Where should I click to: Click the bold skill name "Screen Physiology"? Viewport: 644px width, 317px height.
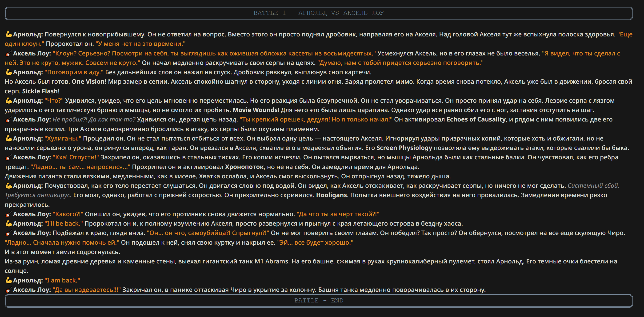point(404,148)
